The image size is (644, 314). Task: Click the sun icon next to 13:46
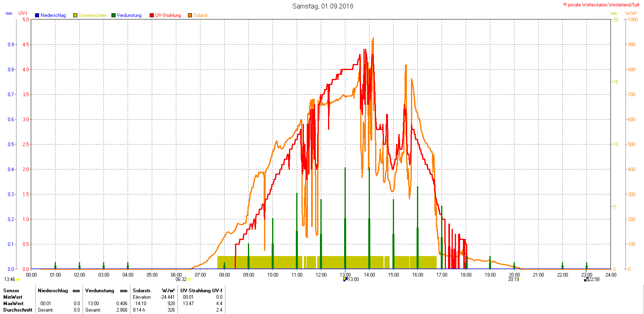[x=18, y=279]
